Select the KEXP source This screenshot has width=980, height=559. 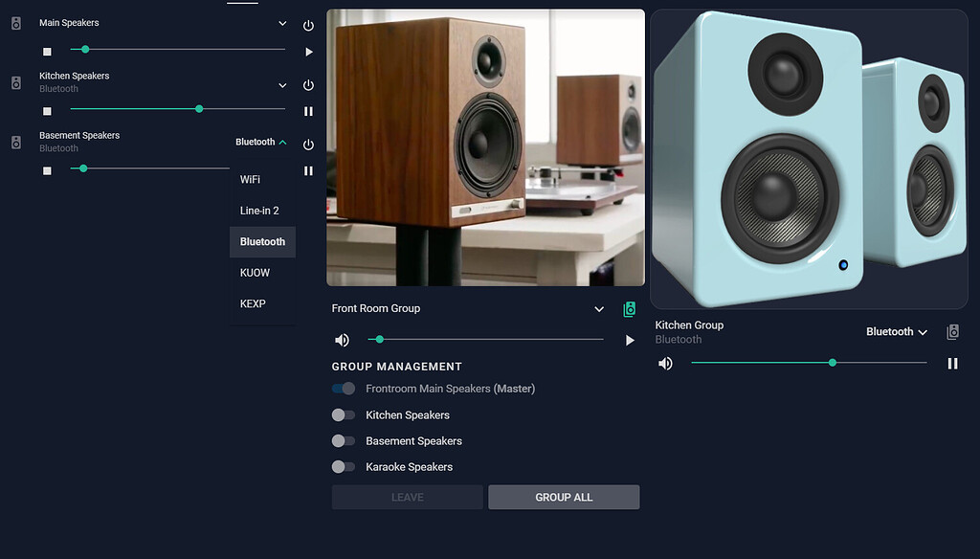tap(252, 303)
